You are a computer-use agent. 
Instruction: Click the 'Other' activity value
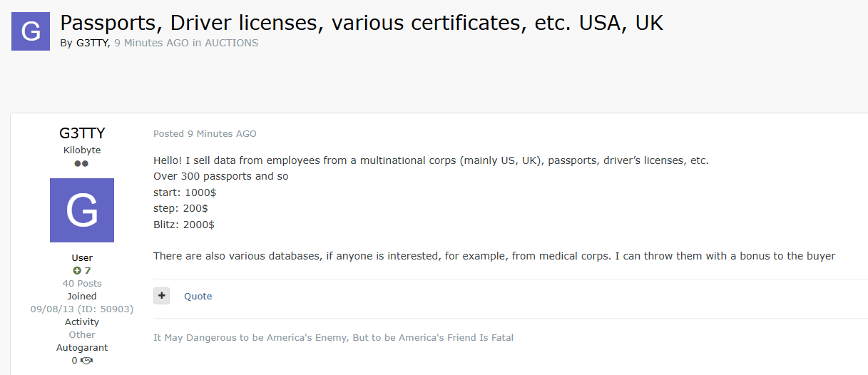pyautogui.click(x=82, y=335)
